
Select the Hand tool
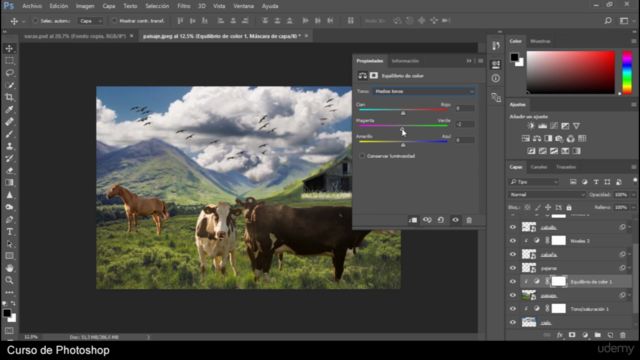click(9, 268)
